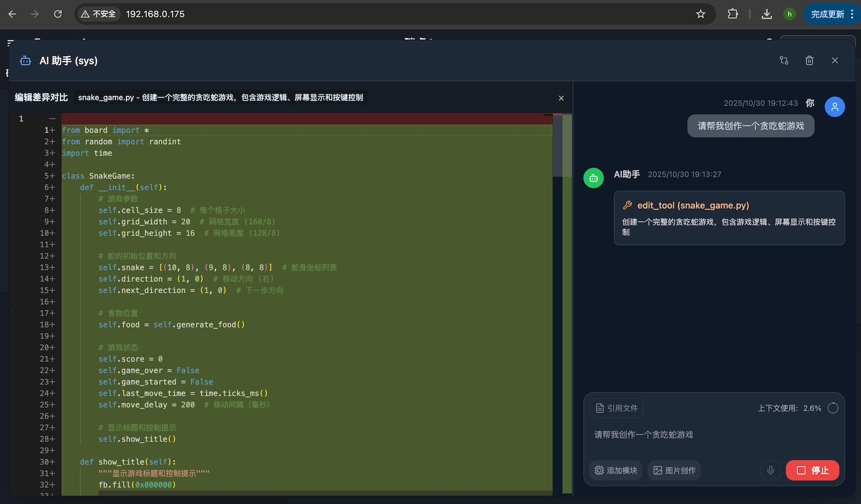Click the 添加模块 add module button
Viewport: 861px width, 504px height.
[616, 471]
